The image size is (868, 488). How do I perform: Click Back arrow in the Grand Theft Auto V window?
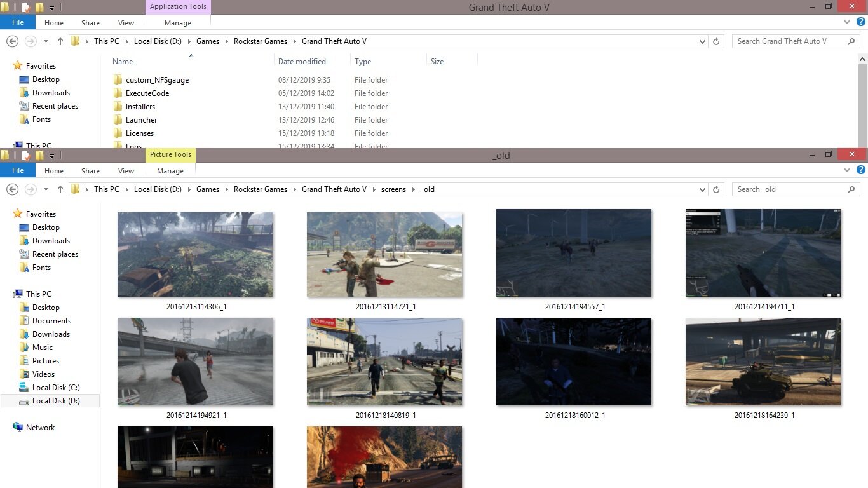click(12, 41)
